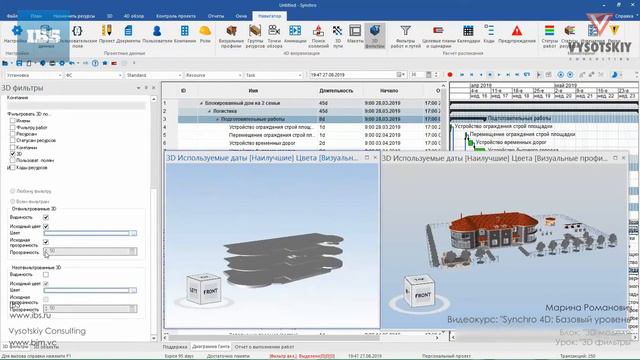Switch to Контроль проекта ribbon tab
Screen dimensions: 640x360
pos(176,16)
